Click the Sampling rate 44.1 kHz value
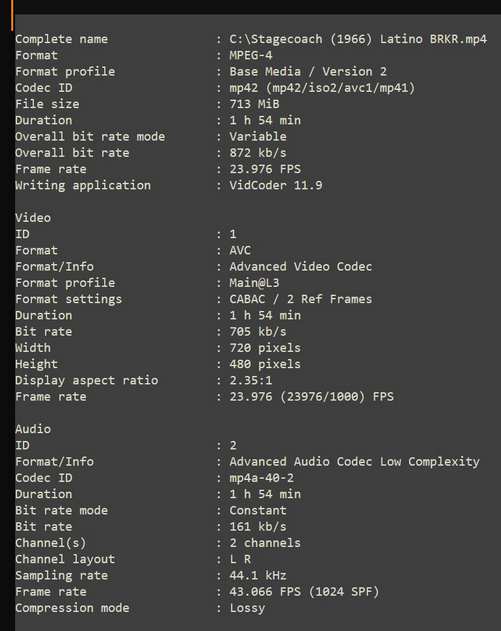This screenshot has height=631, width=501. coord(258,575)
